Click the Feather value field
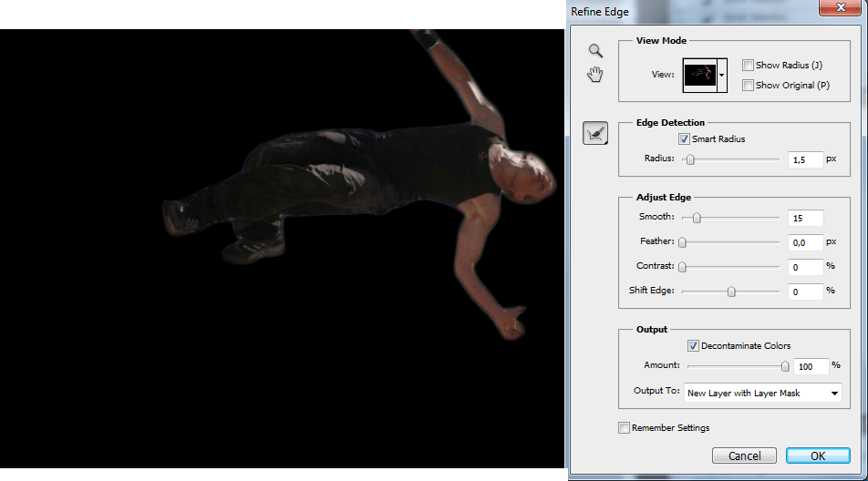The width and height of the screenshot is (868, 481). coord(805,242)
